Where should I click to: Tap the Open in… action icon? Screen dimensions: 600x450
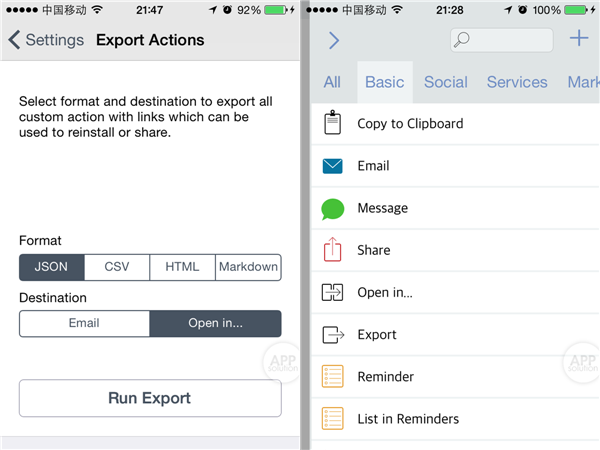pos(332,292)
